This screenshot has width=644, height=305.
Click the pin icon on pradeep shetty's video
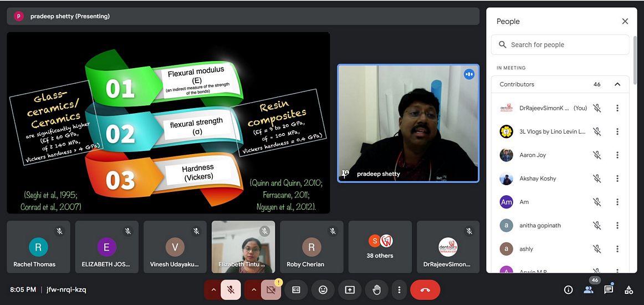pos(345,174)
